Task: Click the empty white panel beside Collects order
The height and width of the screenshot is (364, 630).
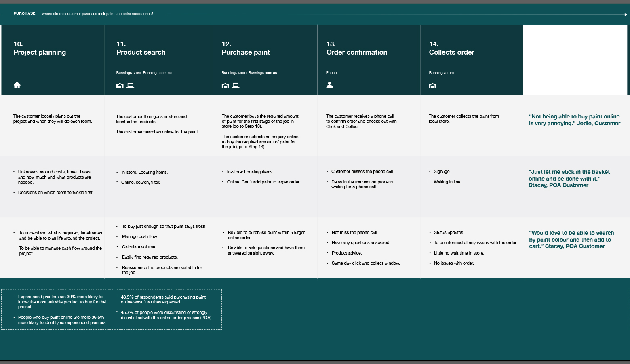Action: point(575,60)
